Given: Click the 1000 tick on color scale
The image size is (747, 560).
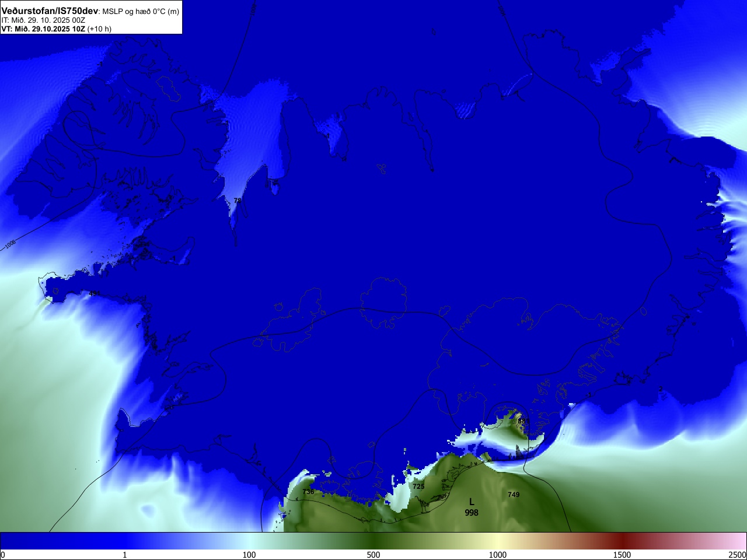Looking at the screenshot, I should (x=498, y=555).
